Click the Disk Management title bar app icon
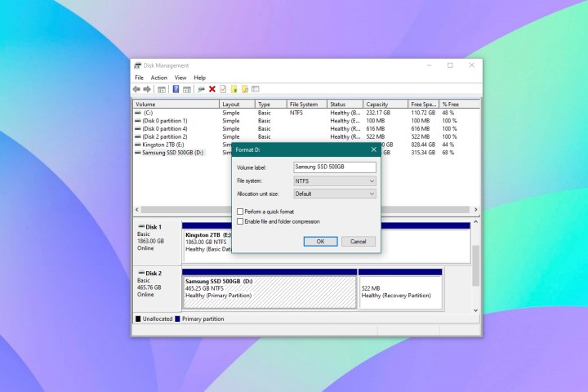The width and height of the screenshot is (588, 392). coord(138,65)
